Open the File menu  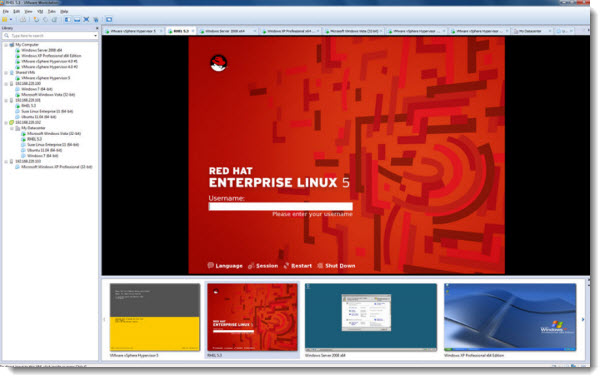6,12
